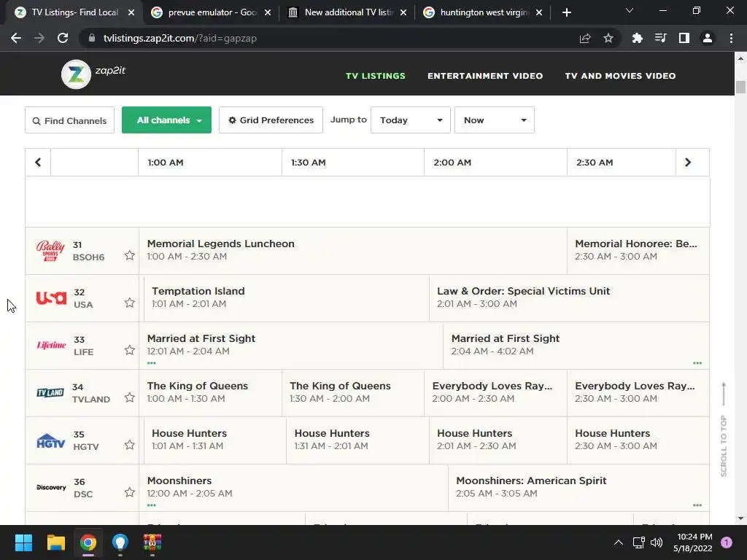Open volume control in system tray

click(657, 542)
